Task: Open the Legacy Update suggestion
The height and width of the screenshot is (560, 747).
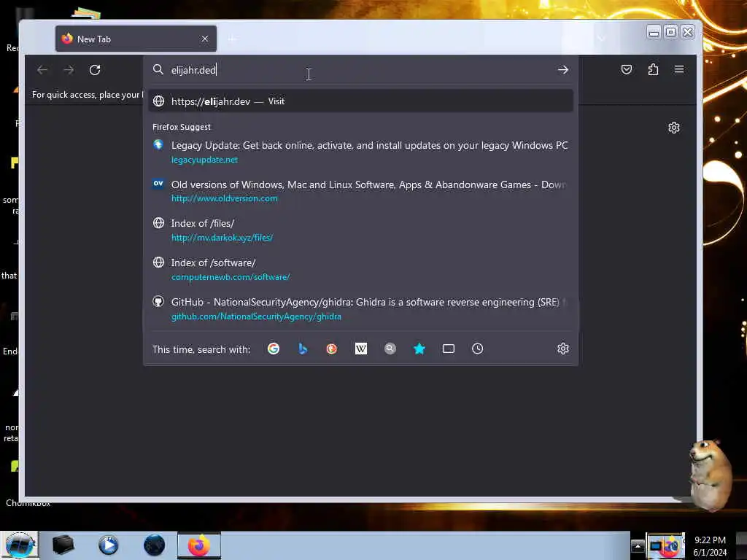Action: tap(360, 152)
